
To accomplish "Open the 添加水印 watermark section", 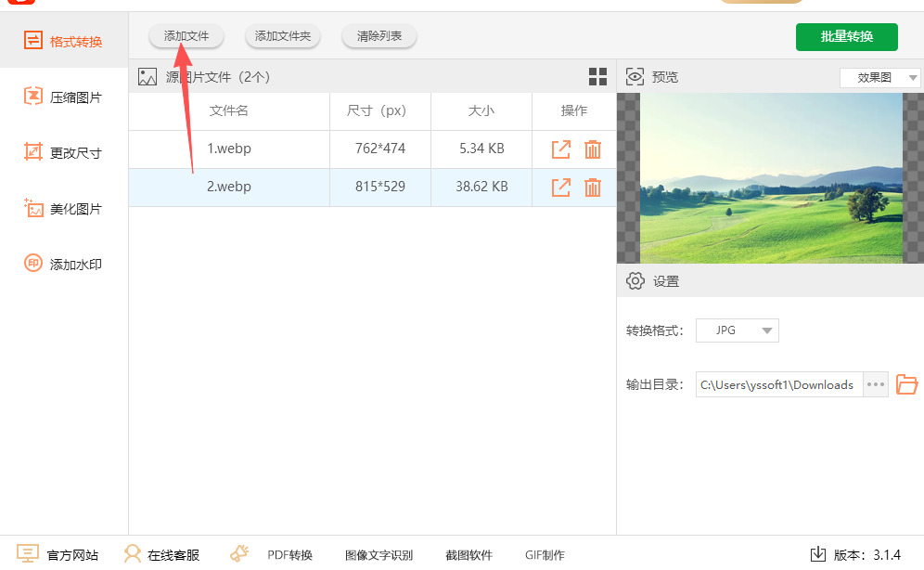I will pyautogui.click(x=63, y=265).
